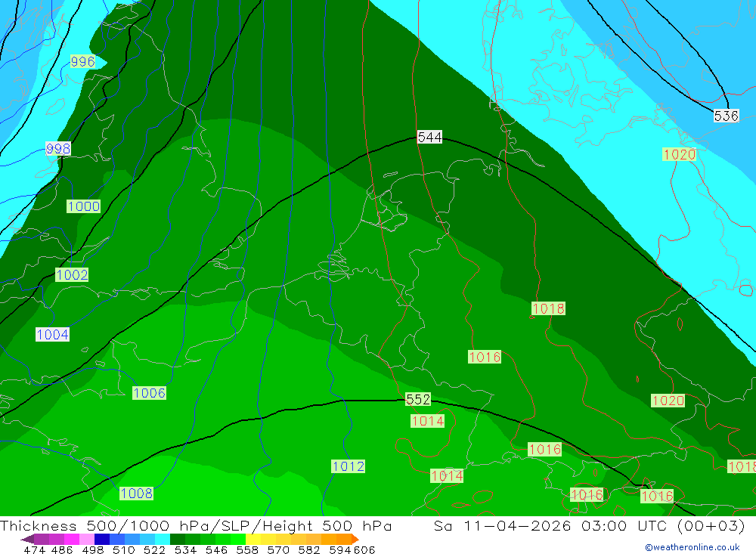This screenshot has height=554, width=756.
Task: Select the 1002 pressure label
Action: click(73, 275)
